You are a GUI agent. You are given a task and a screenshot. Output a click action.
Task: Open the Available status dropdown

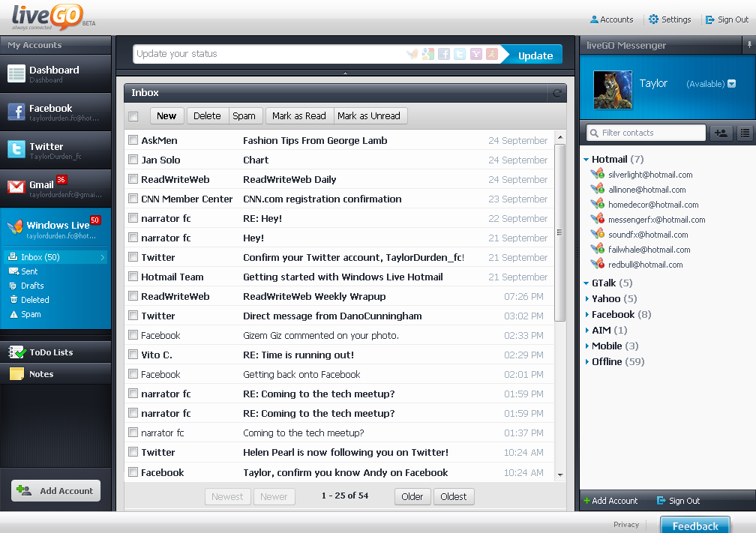[731, 84]
